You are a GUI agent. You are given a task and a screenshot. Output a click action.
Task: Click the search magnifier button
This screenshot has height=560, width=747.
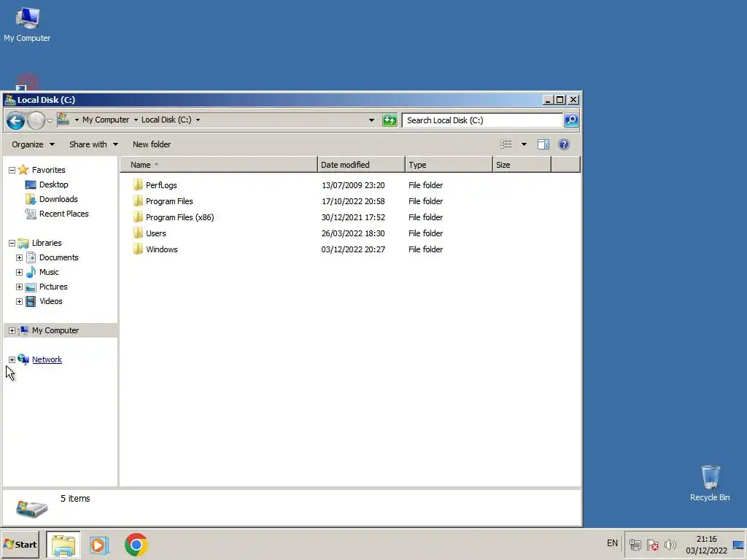pos(571,120)
